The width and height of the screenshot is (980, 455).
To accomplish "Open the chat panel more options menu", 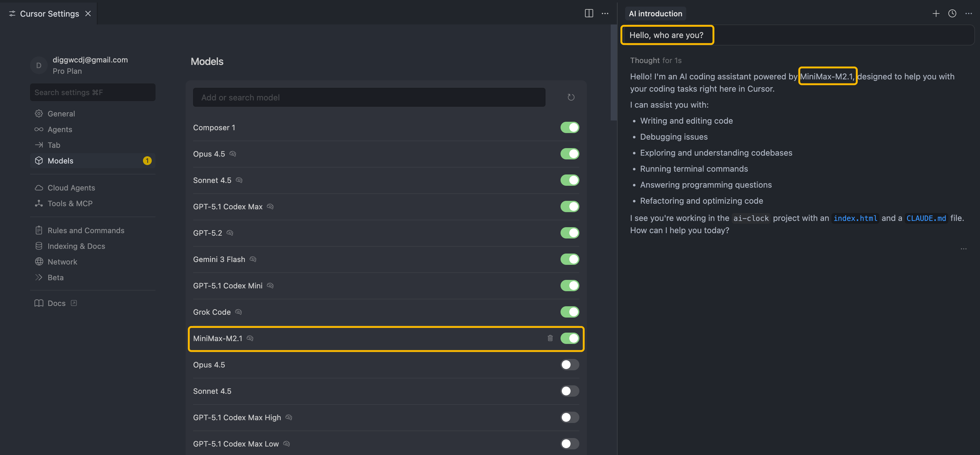I will [x=968, y=14].
